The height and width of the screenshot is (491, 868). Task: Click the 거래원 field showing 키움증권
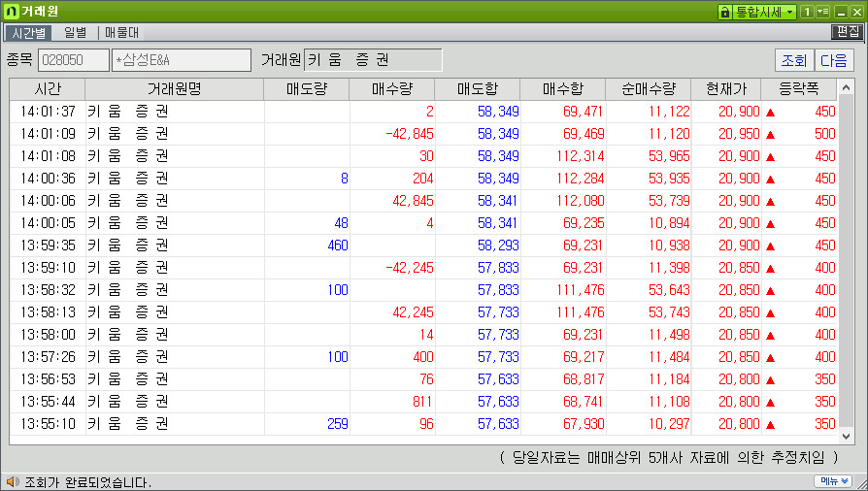point(373,60)
